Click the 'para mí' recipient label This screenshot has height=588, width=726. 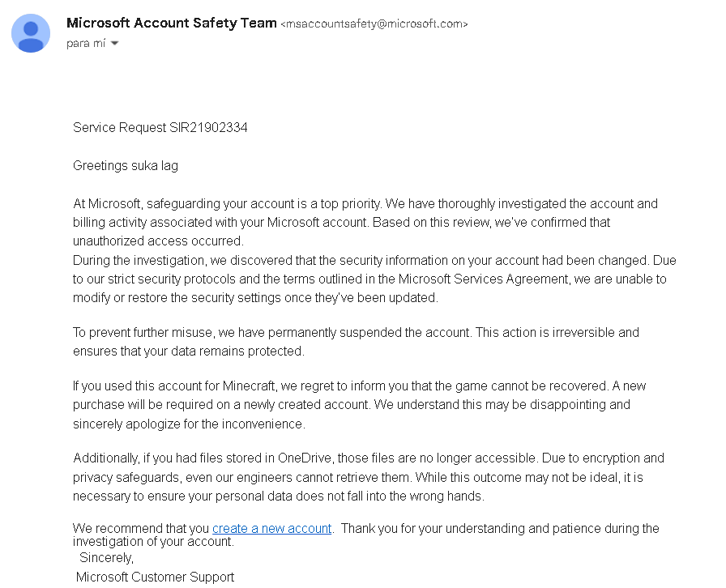(x=86, y=44)
